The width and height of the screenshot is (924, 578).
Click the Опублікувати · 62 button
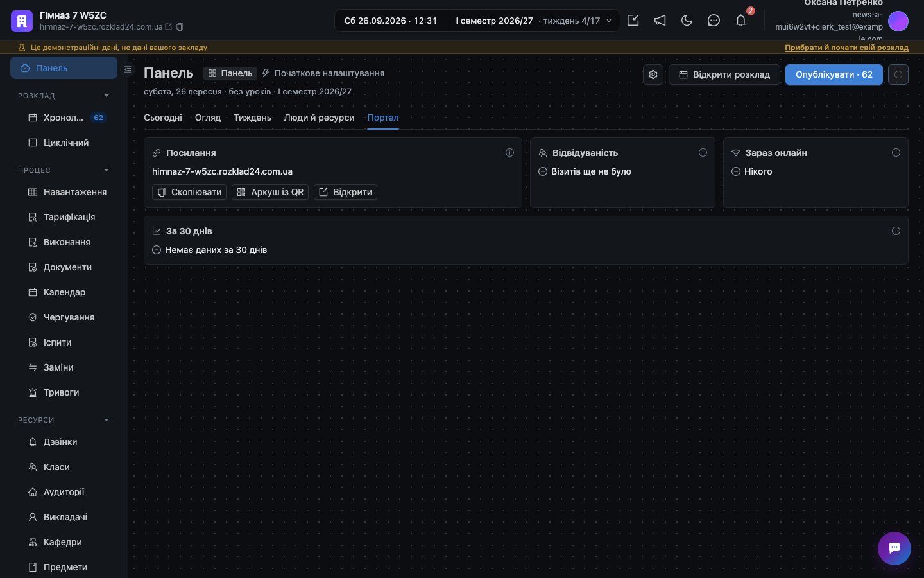pos(834,74)
